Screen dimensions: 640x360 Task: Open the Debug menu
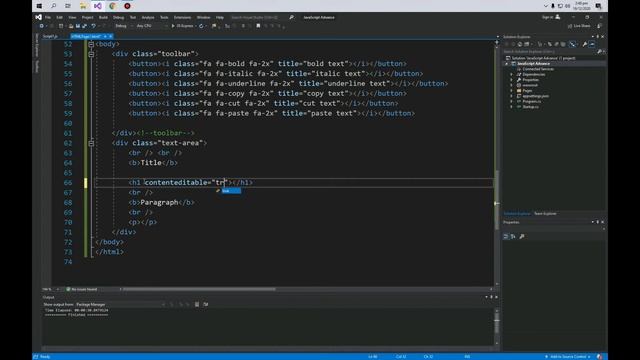point(118,18)
